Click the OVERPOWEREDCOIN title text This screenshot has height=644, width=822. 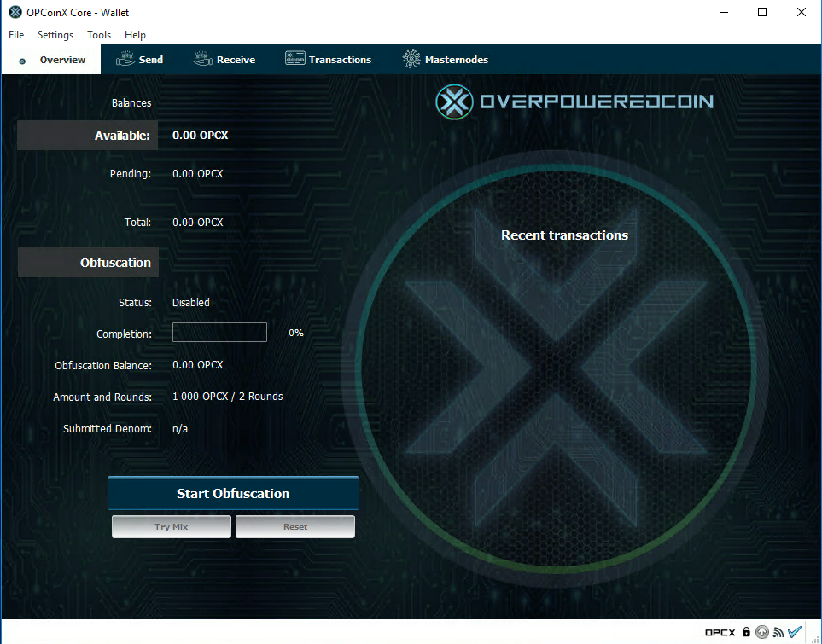click(x=597, y=102)
